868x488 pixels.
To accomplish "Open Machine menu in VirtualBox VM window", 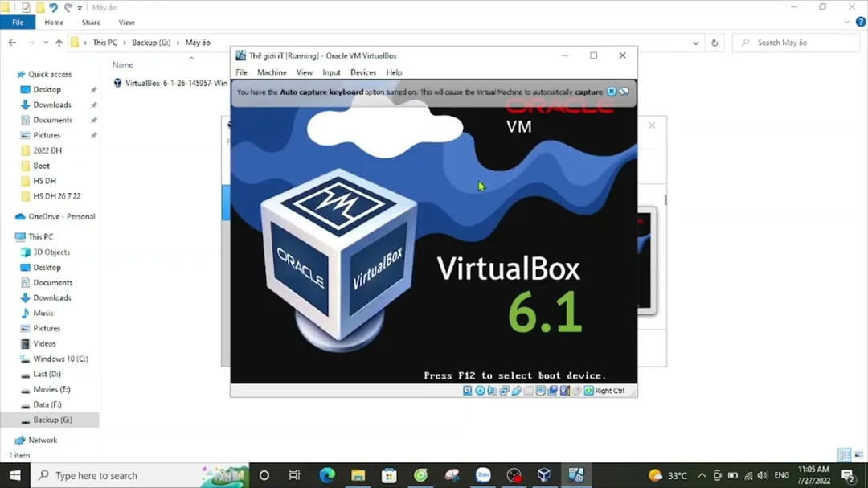I will [272, 72].
